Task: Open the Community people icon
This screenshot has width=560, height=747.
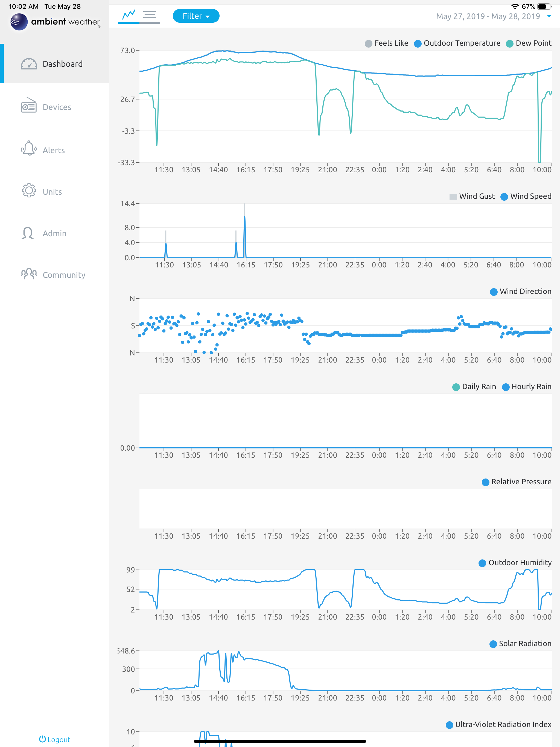Action: coord(29,274)
